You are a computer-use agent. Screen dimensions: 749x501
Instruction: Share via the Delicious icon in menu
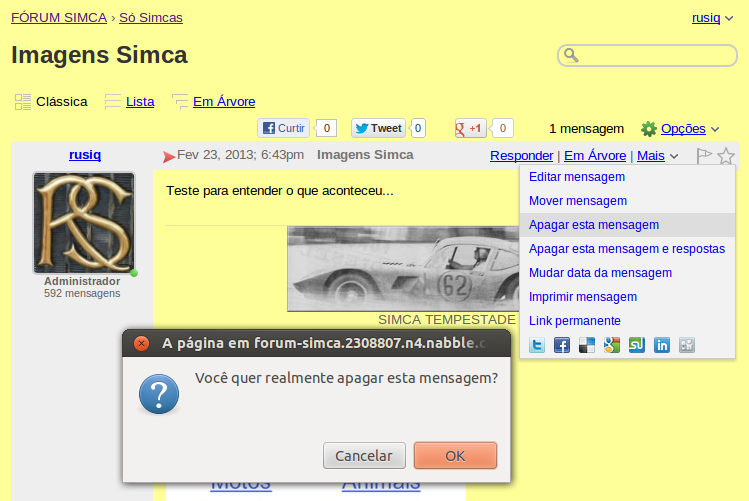tap(587, 345)
